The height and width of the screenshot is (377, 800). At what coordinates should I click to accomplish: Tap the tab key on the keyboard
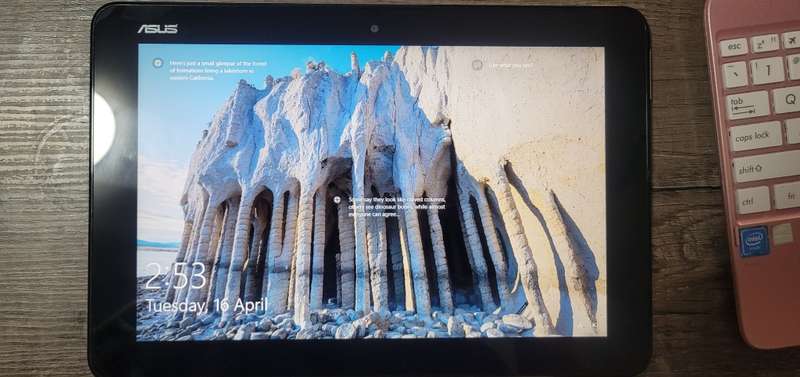tap(747, 105)
